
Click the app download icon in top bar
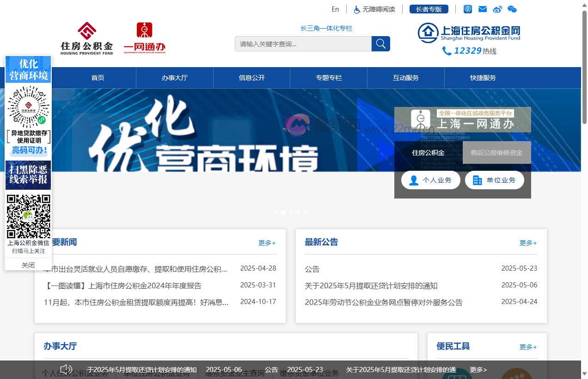point(467,9)
